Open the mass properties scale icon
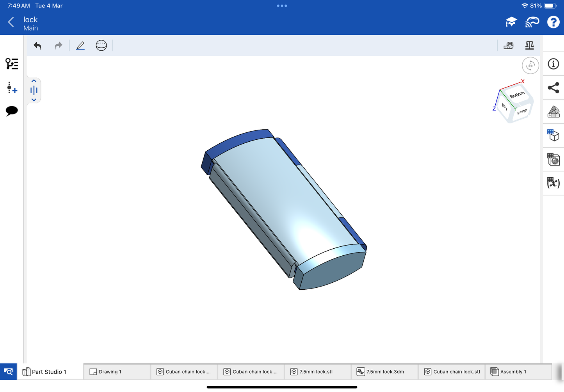This screenshot has height=392, width=564. tap(529, 46)
